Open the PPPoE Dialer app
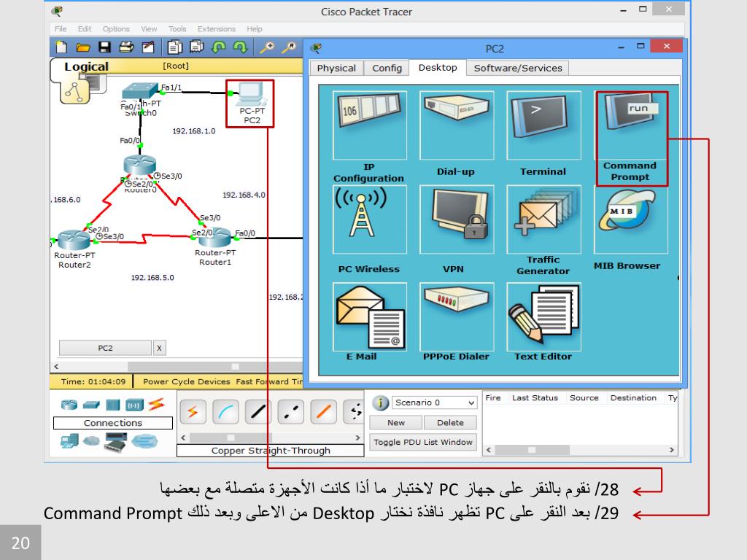The width and height of the screenshot is (747, 560). pyautogui.click(x=457, y=316)
